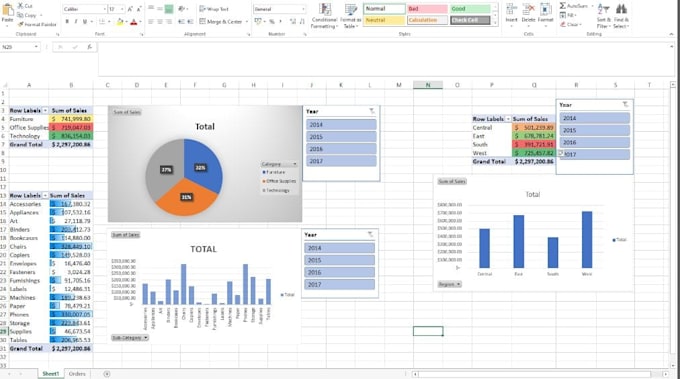680x379 pixels.
Task: Click the Find & Select binoculars icon
Action: (x=621, y=9)
